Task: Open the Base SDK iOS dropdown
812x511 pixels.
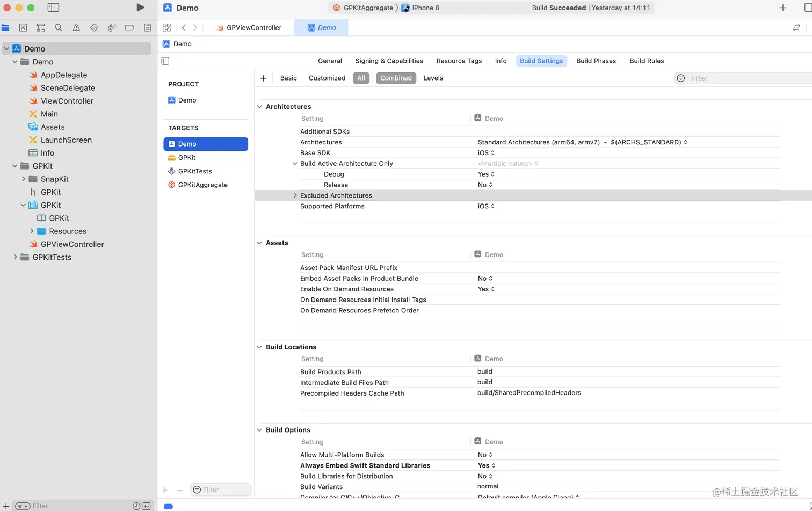Action: tap(486, 153)
